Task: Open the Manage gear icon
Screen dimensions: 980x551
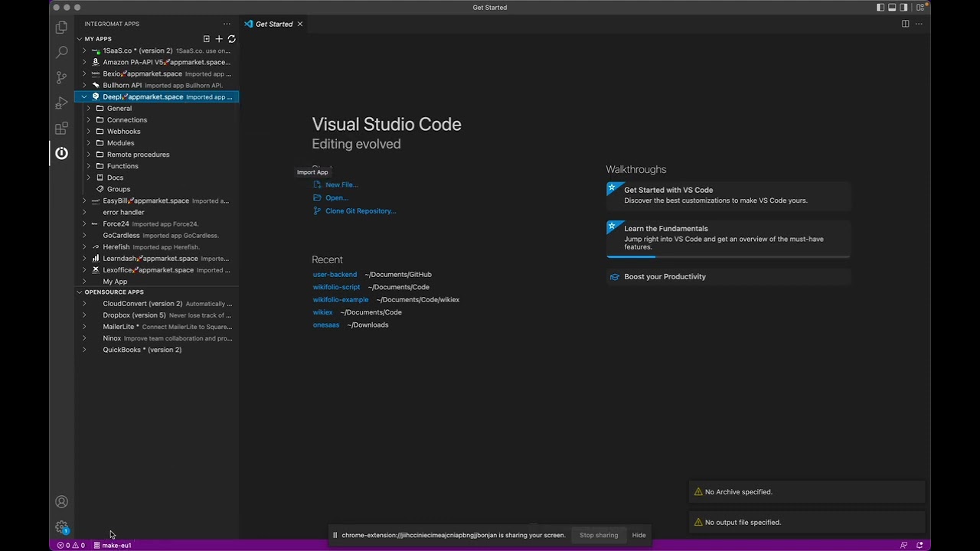Action: 61,527
